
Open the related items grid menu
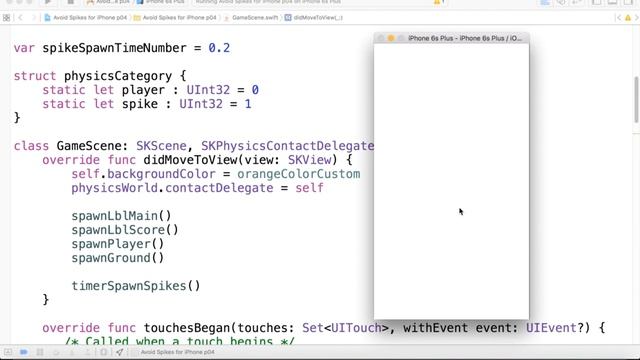click(6, 18)
